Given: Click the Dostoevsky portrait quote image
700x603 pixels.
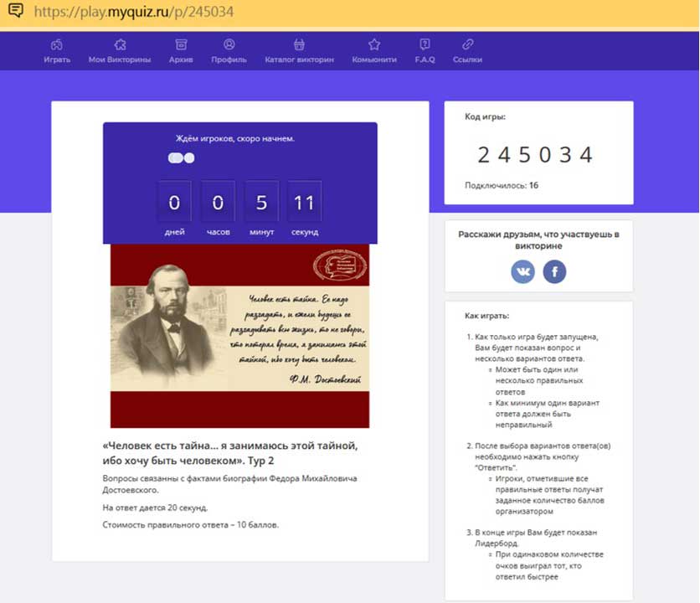Looking at the screenshot, I should (x=239, y=336).
